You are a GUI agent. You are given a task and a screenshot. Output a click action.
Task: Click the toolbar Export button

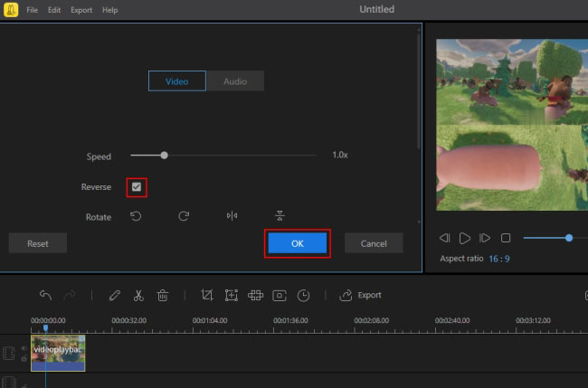(360, 296)
